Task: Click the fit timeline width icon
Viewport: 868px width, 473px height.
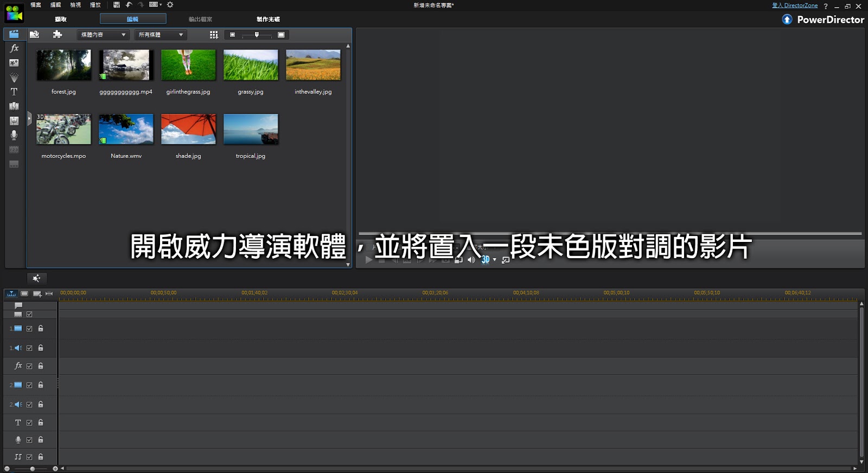Action: coord(49,293)
